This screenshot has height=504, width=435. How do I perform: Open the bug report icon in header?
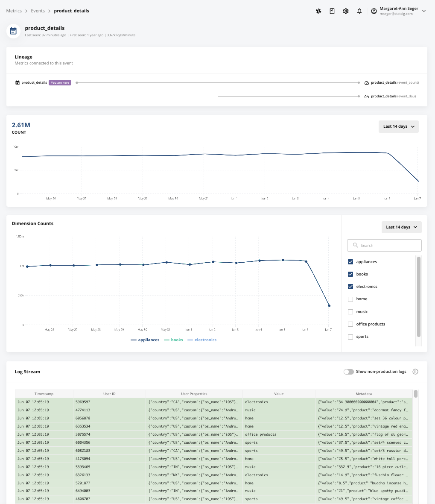(x=318, y=11)
